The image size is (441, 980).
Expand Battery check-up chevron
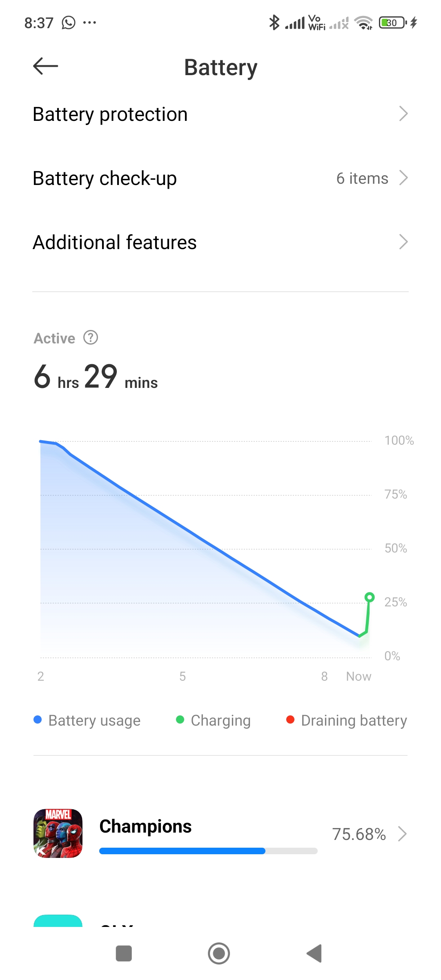tap(403, 178)
